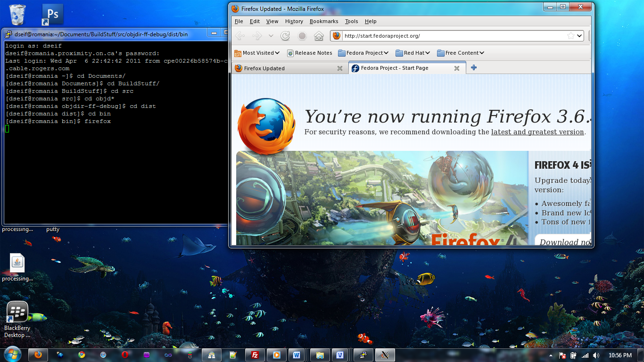Viewport: 644px width, 362px height.
Task: Click the Firefox 4 promotional artwork image
Action: (382, 198)
